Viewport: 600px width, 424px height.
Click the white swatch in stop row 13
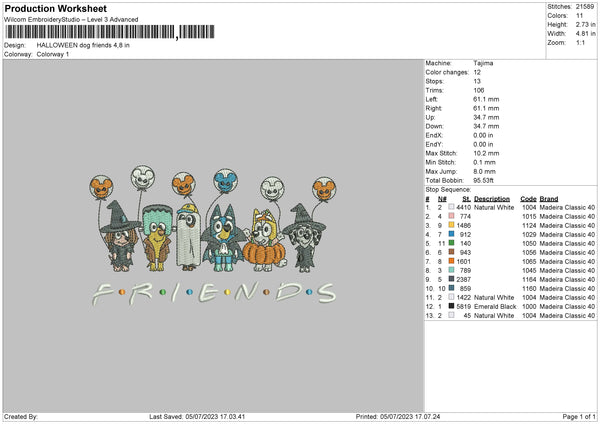[x=452, y=315]
